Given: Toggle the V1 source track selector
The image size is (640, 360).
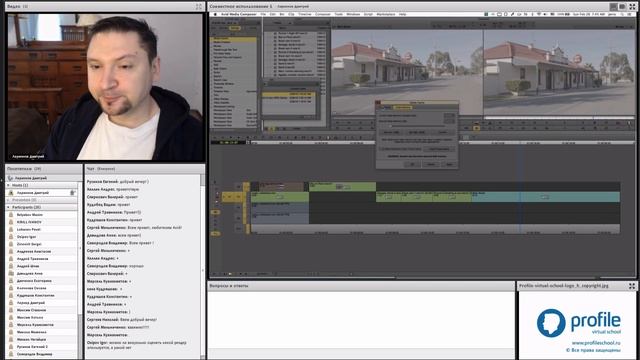Looking at the screenshot, I should [x=228, y=197].
